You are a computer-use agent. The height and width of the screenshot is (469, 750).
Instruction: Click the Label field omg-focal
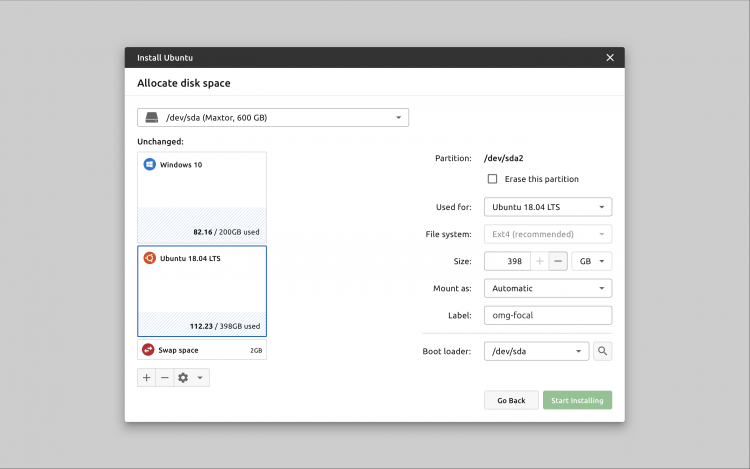click(548, 316)
